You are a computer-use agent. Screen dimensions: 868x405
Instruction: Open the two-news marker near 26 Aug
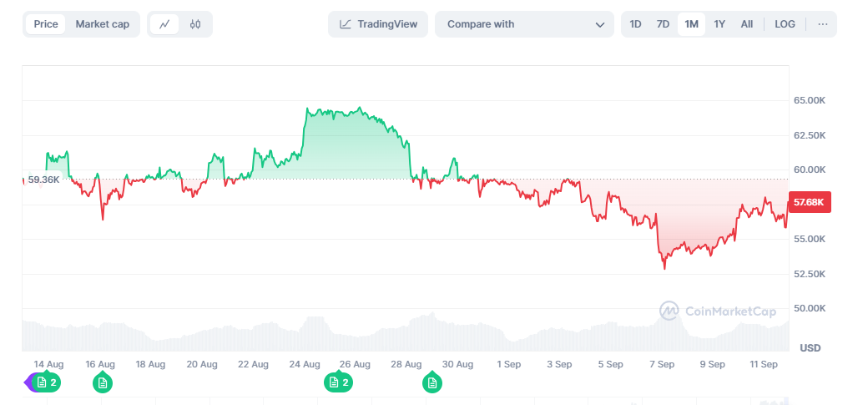339,382
